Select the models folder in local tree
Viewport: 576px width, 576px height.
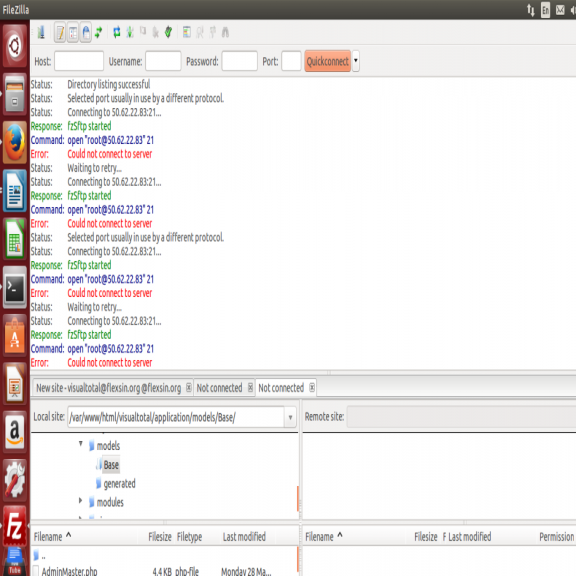[108, 446]
